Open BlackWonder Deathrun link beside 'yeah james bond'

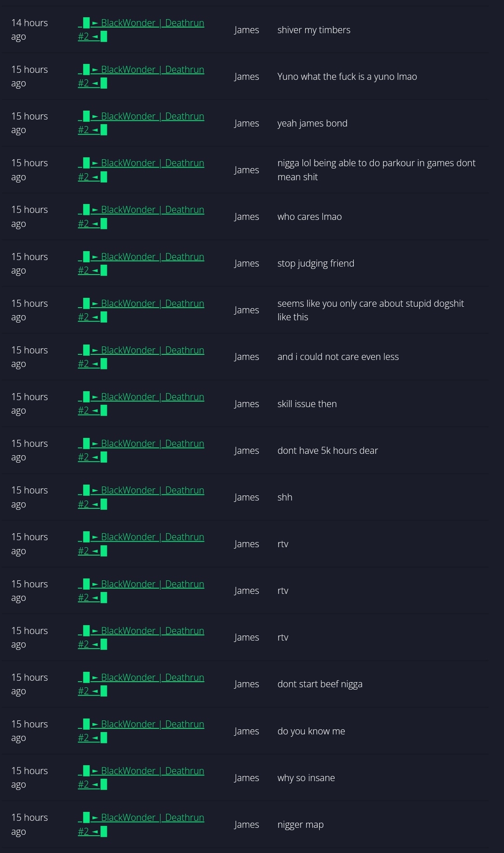pyautogui.click(x=141, y=123)
